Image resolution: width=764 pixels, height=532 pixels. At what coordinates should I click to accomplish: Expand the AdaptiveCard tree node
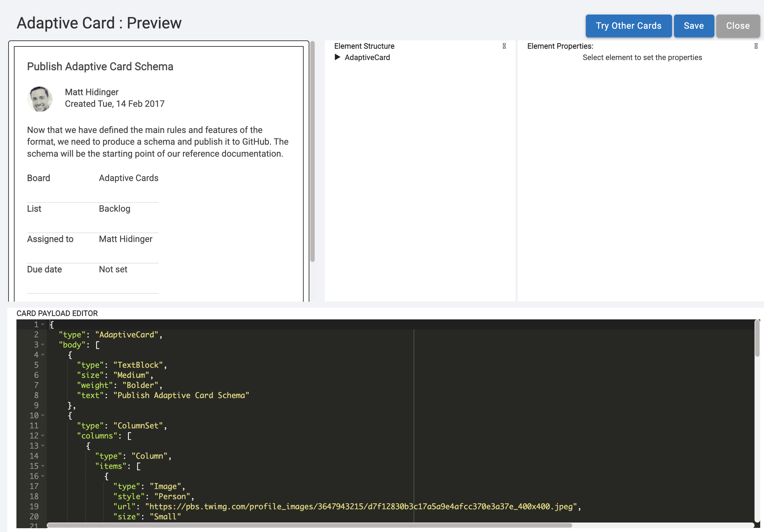point(337,57)
